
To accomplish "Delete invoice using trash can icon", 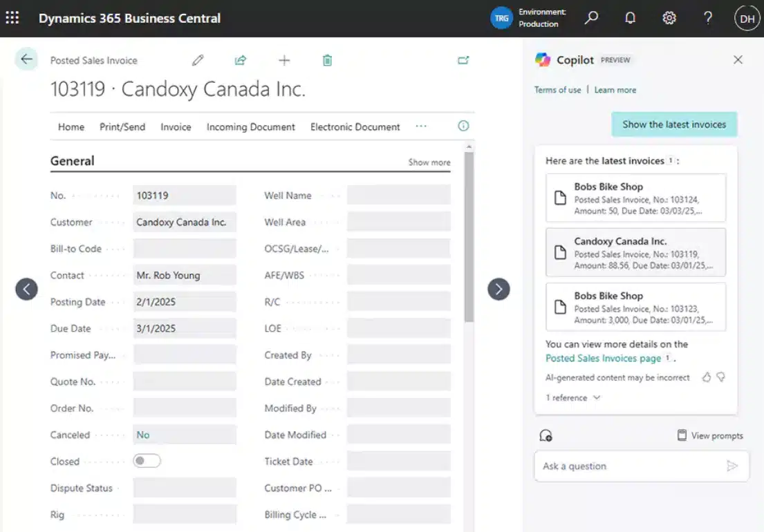I will click(x=327, y=60).
